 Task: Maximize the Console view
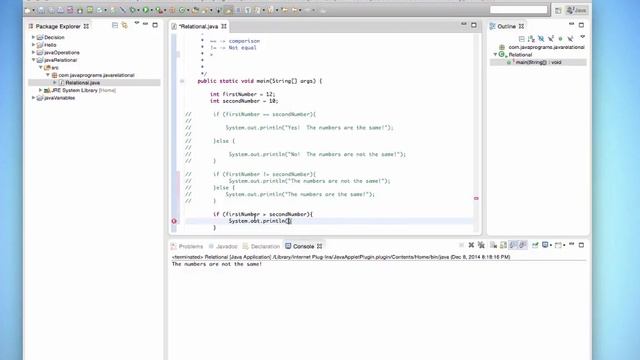581,245
